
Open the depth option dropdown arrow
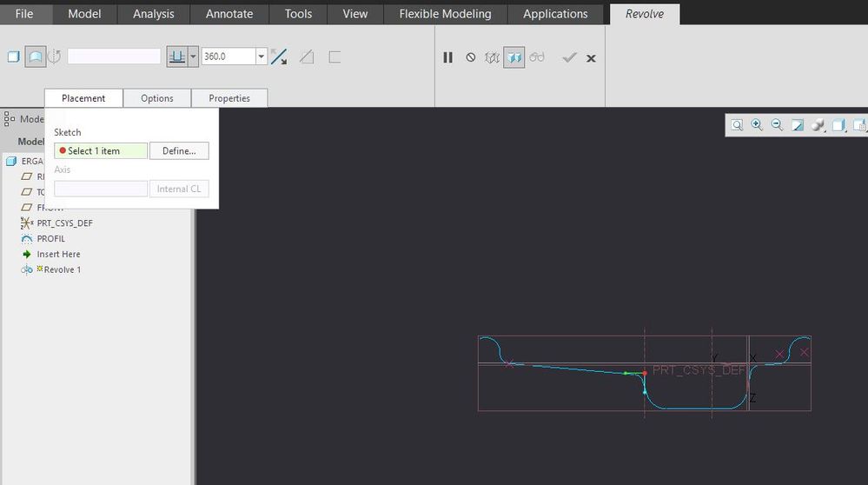[x=193, y=56]
